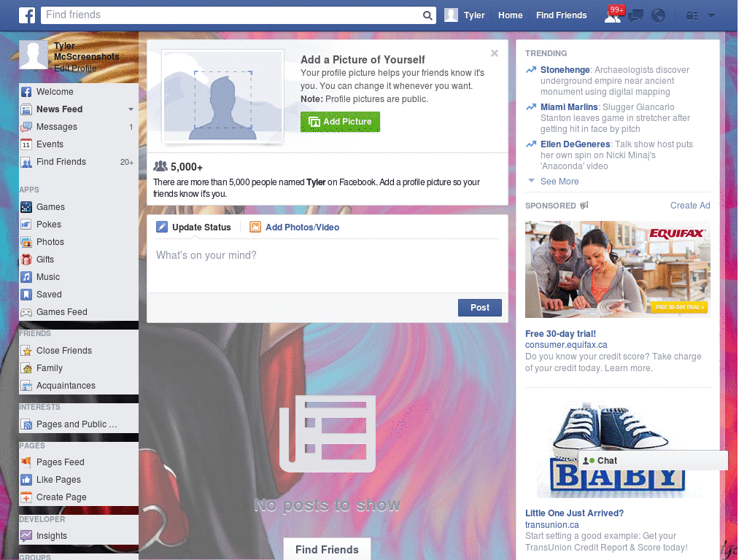Click the Create Ad link
747x560 pixels.
click(690, 205)
